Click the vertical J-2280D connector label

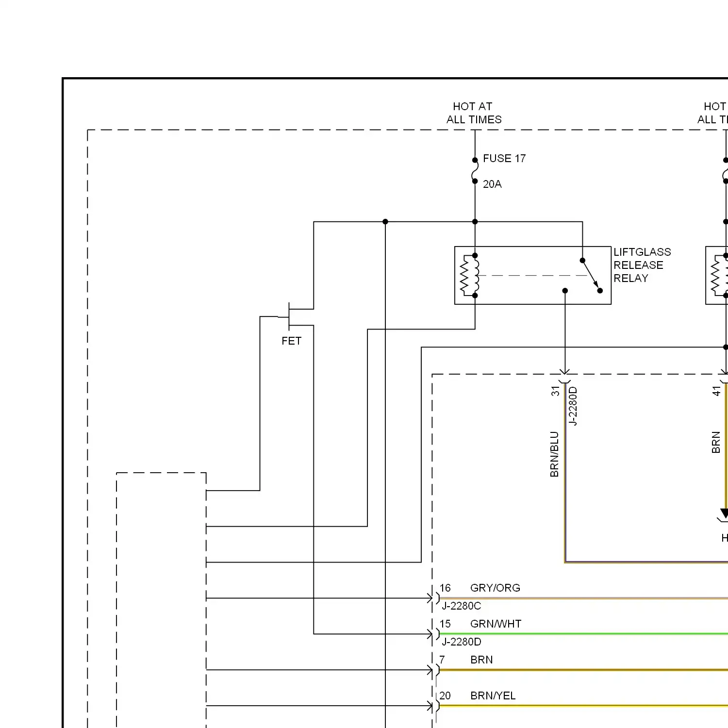pyautogui.click(x=573, y=406)
